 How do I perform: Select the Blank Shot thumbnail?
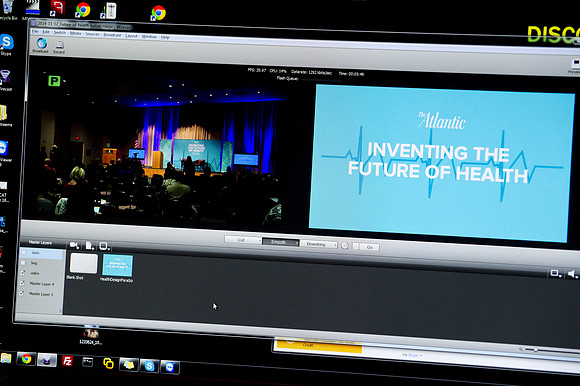84,263
